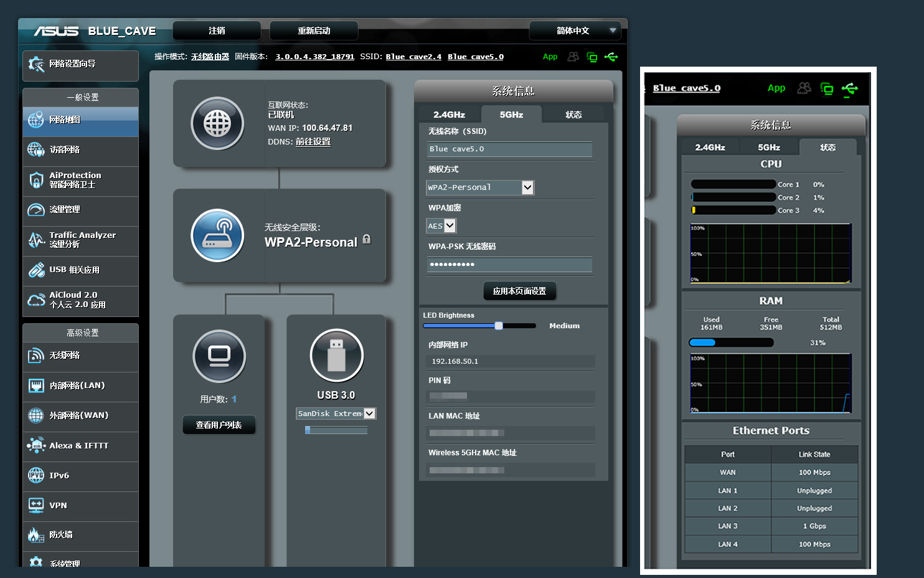Open the internet status globe icon

(217, 123)
